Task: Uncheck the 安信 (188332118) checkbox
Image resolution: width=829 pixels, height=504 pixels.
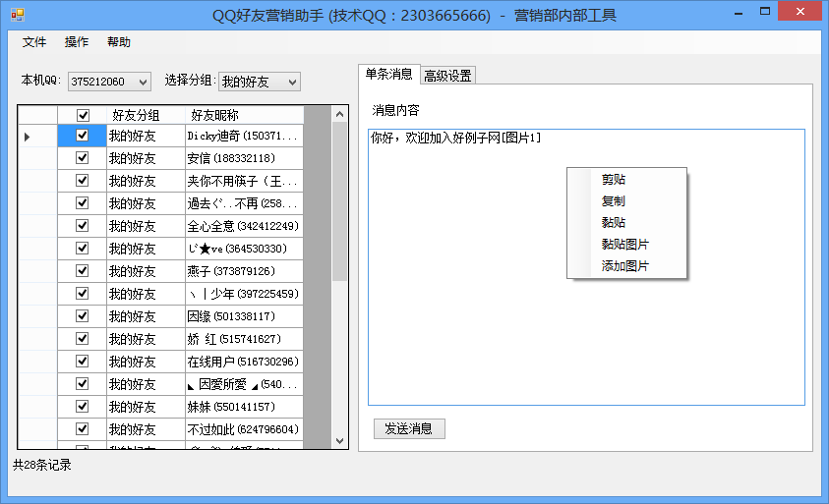Action: (x=82, y=158)
